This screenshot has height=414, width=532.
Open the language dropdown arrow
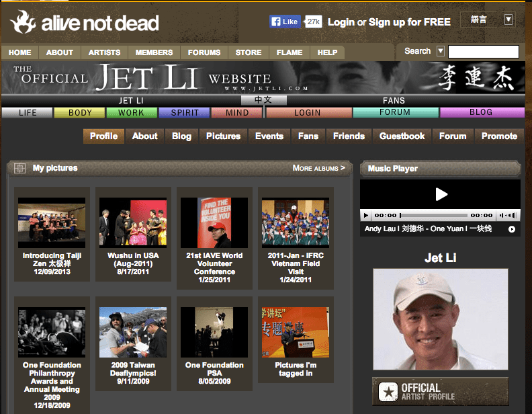point(508,19)
